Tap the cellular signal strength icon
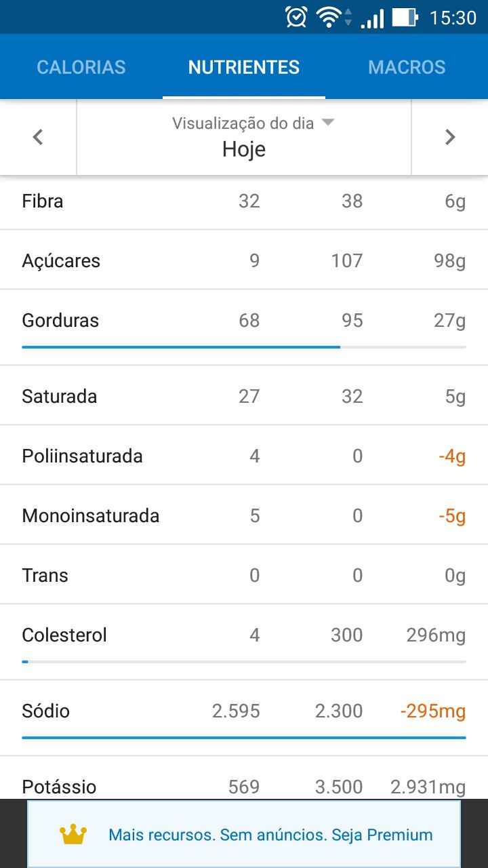488x868 pixels. 372,18
